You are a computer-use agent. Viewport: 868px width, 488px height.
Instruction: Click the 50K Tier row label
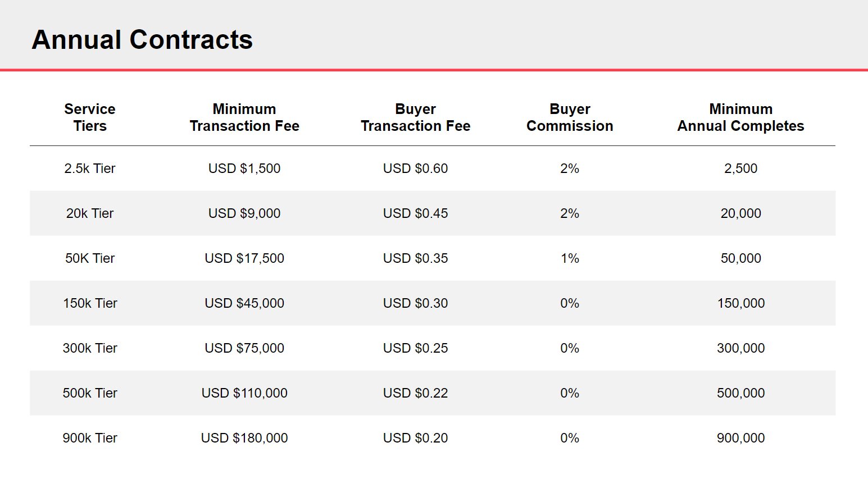click(90, 258)
